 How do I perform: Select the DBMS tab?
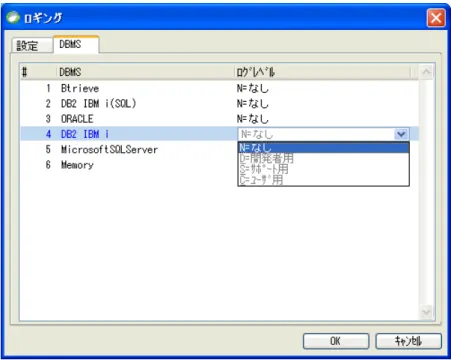[76, 44]
